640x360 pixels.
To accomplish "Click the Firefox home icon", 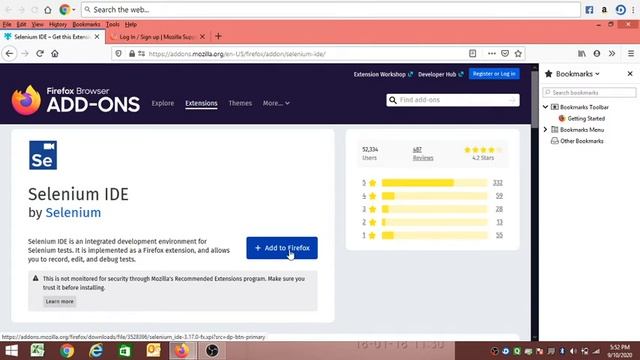I will (55, 53).
